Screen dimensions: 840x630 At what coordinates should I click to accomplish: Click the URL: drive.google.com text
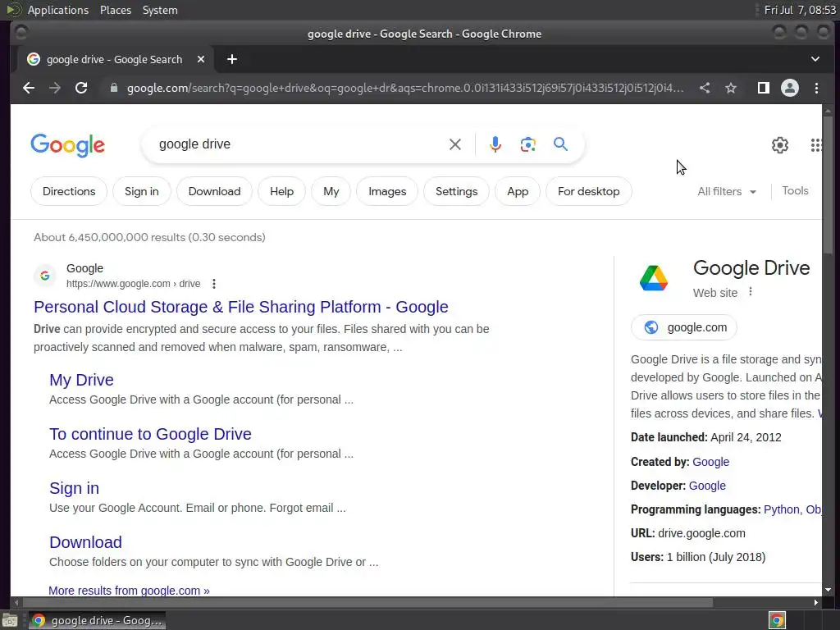[688, 533]
